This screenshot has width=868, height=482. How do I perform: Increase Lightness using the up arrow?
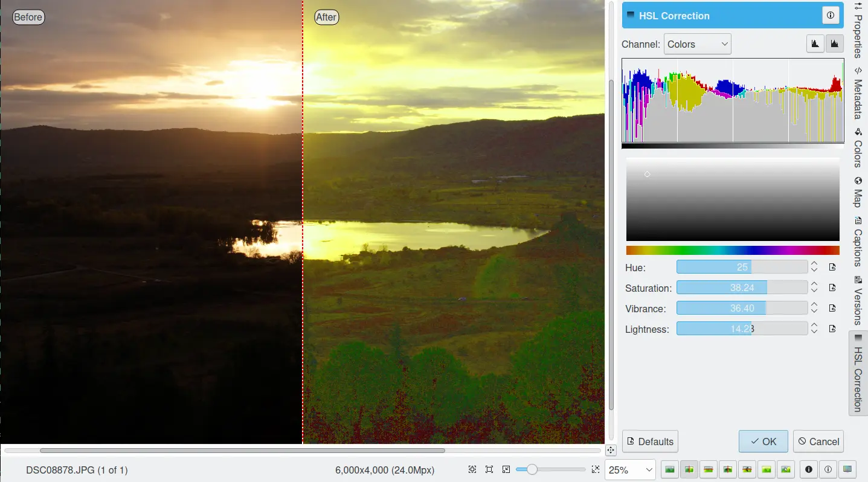(x=814, y=325)
